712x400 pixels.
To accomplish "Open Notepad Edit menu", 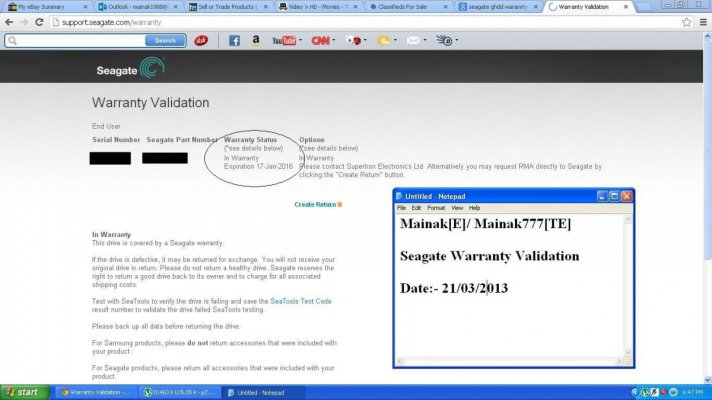I will 416,208.
